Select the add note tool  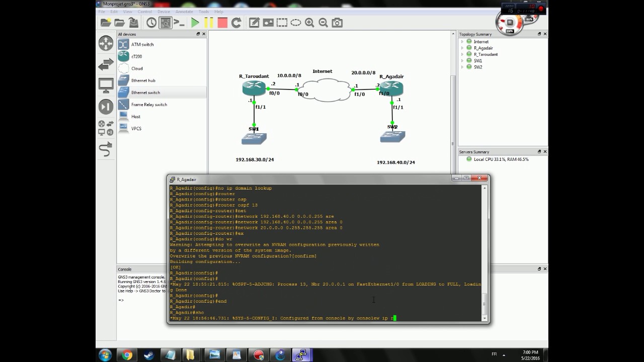click(x=254, y=23)
